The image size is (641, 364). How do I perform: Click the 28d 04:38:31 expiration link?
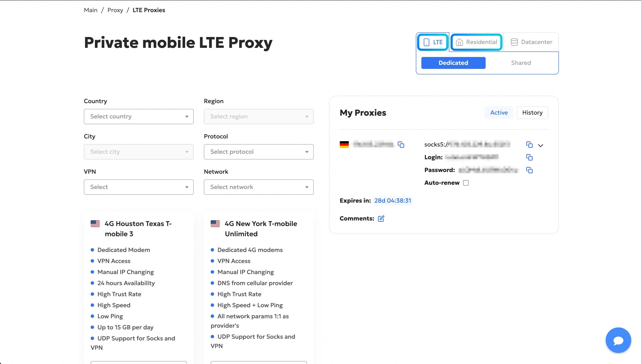click(393, 200)
